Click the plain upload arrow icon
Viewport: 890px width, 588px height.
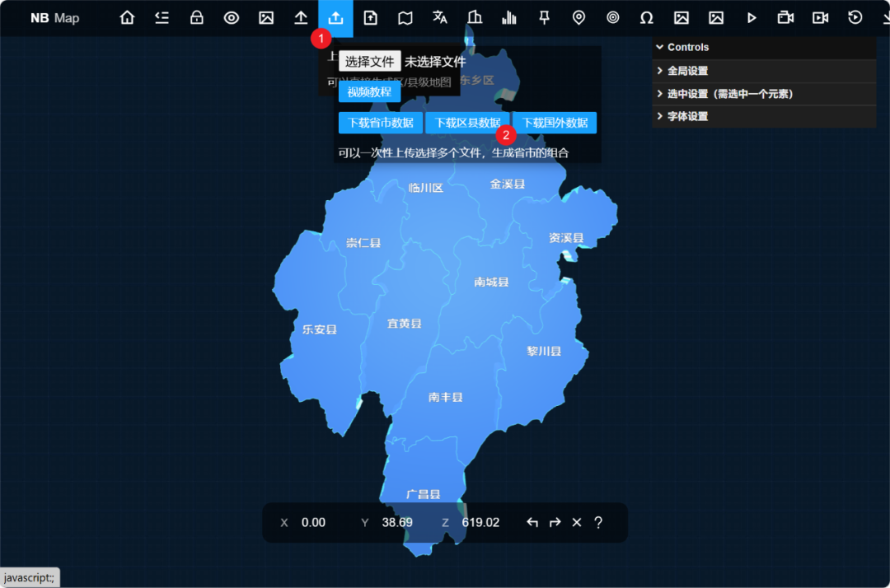point(301,17)
